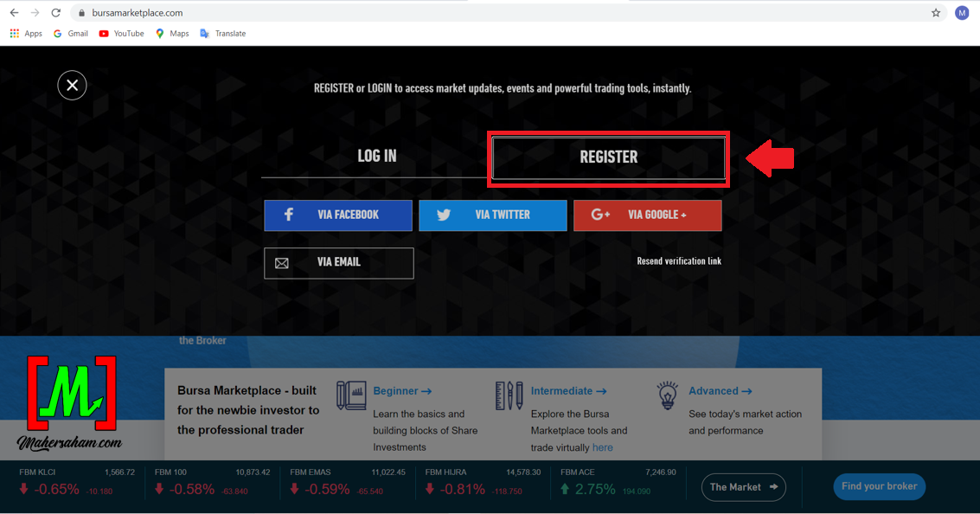980x514 pixels.
Task: Open the Beginner section link
Action: pos(402,391)
